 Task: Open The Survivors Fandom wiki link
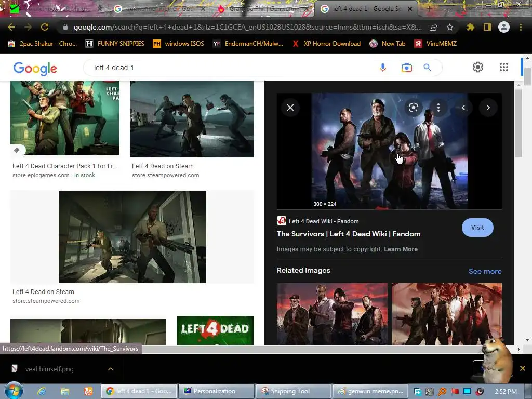pyautogui.click(x=349, y=234)
